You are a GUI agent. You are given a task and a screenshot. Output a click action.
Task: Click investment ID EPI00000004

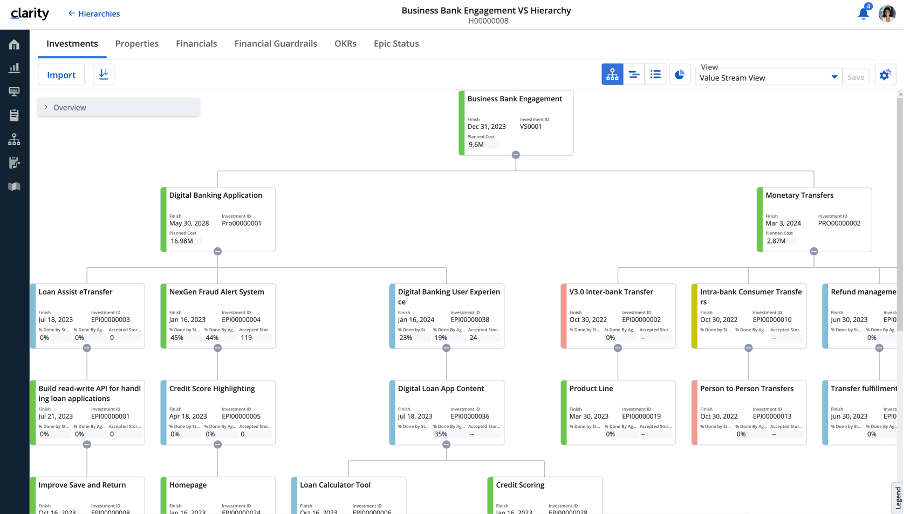pos(241,319)
